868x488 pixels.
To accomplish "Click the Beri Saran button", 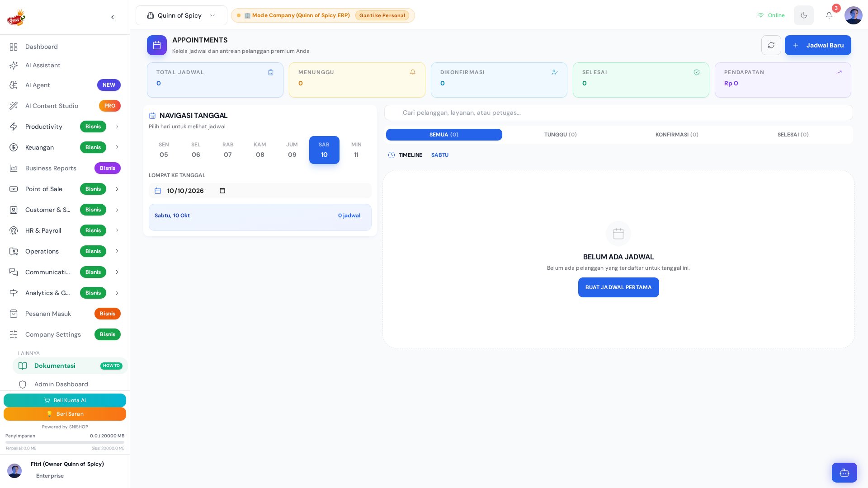I will coord(65,414).
